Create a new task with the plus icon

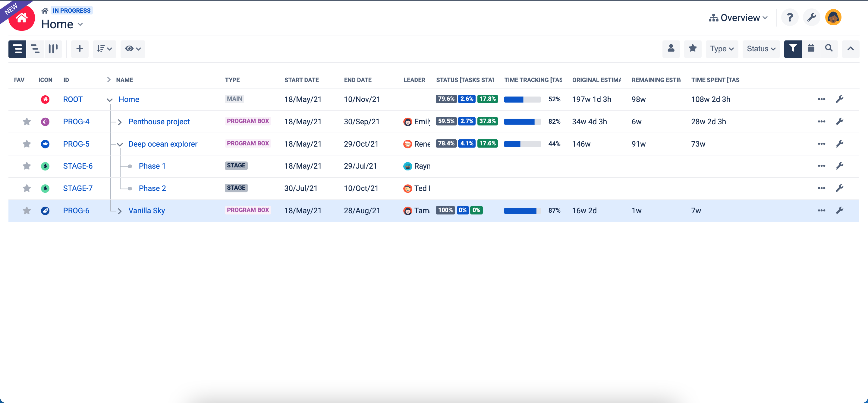click(x=80, y=49)
